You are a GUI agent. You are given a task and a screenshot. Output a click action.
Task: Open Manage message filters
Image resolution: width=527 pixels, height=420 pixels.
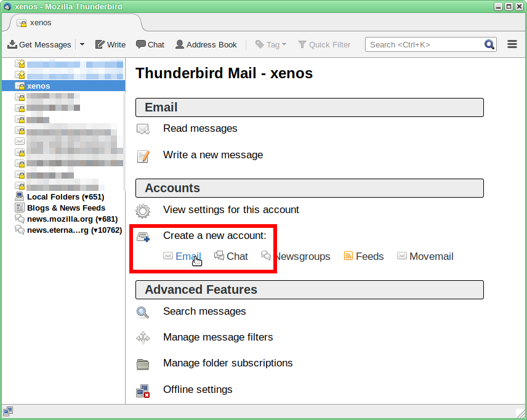pyautogui.click(x=218, y=337)
